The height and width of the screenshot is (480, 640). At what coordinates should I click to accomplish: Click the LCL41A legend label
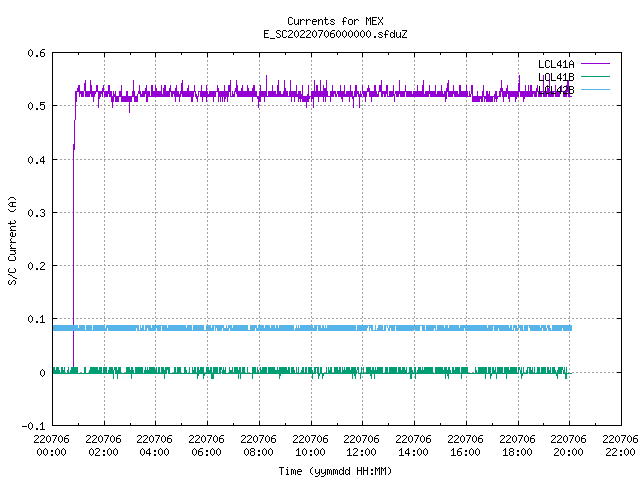[x=556, y=64]
